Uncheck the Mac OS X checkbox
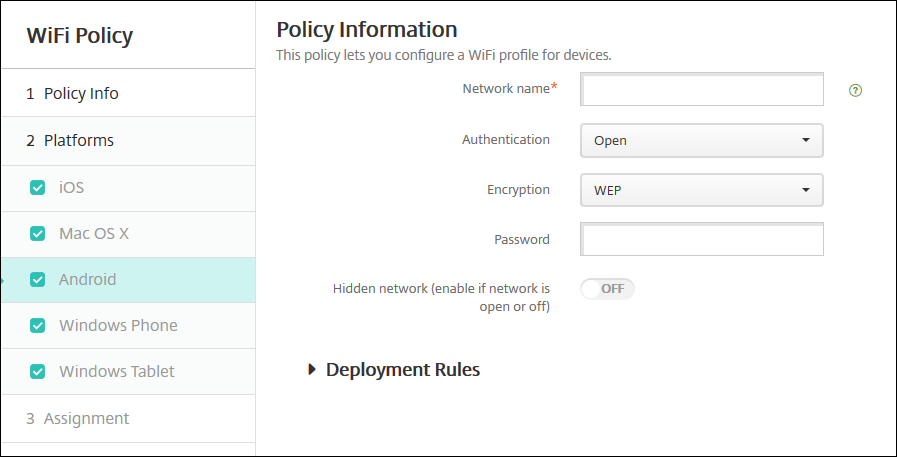 [x=38, y=233]
